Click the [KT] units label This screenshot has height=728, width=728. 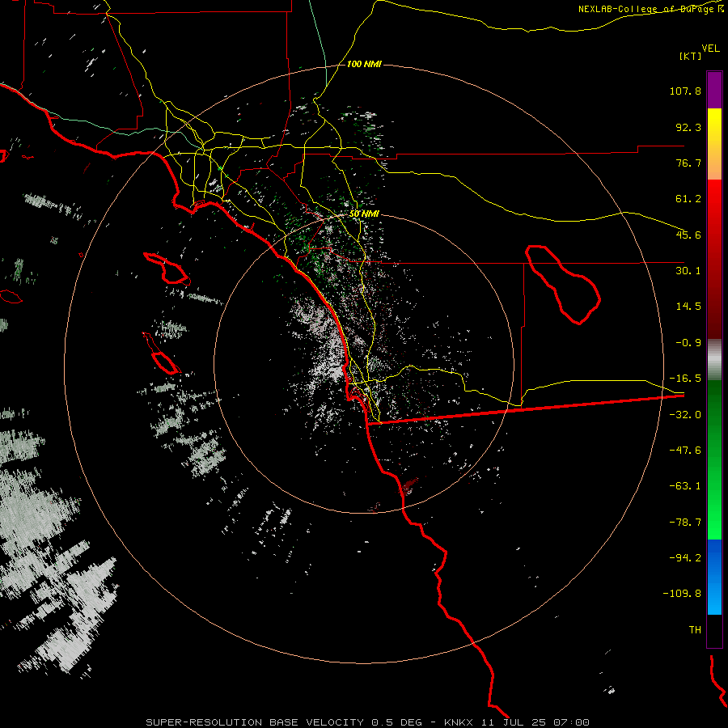pos(691,56)
